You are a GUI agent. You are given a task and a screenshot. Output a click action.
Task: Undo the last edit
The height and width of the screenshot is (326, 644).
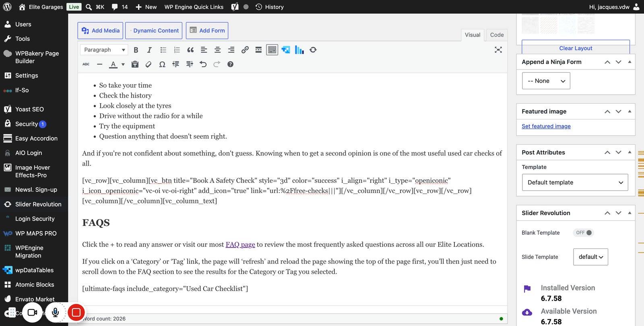coord(203,64)
